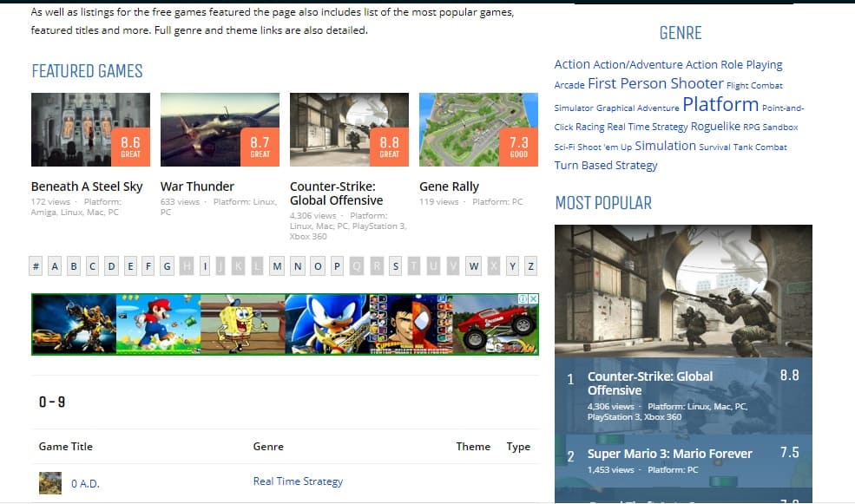The image size is (855, 504).
Task: Click the Theme column header
Action: coord(473,446)
